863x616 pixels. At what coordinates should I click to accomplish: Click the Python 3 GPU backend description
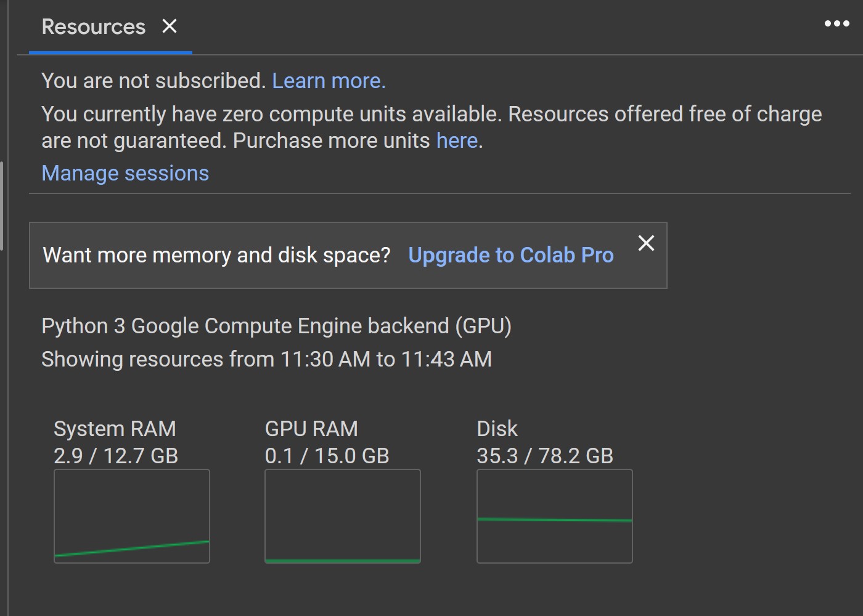tap(276, 325)
